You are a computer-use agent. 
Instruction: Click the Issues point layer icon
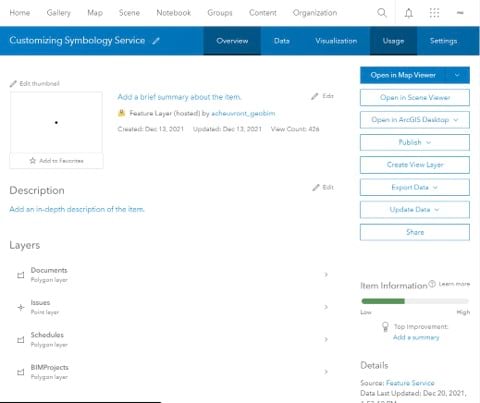click(21, 307)
